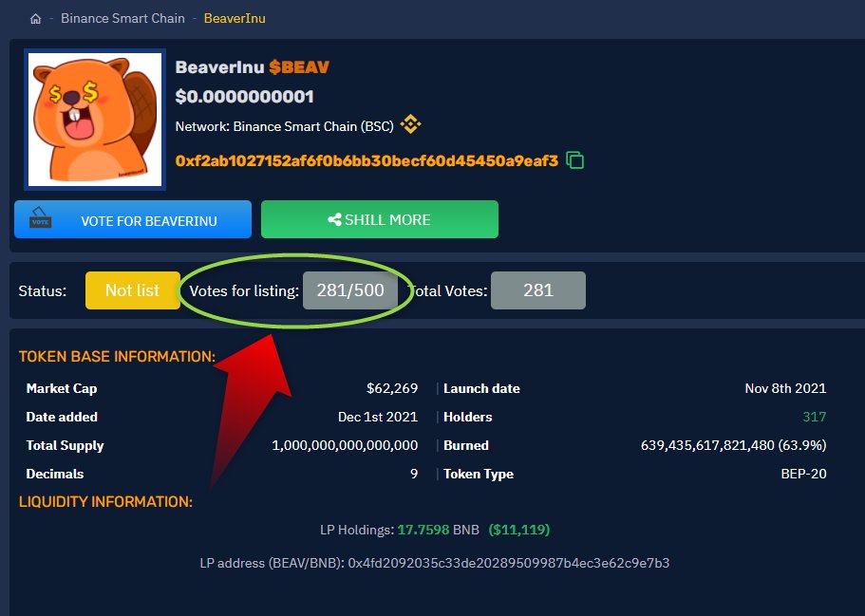Select the TOKEN BASE INFORMATION heading
The width and height of the screenshot is (865, 616).
click(117, 356)
